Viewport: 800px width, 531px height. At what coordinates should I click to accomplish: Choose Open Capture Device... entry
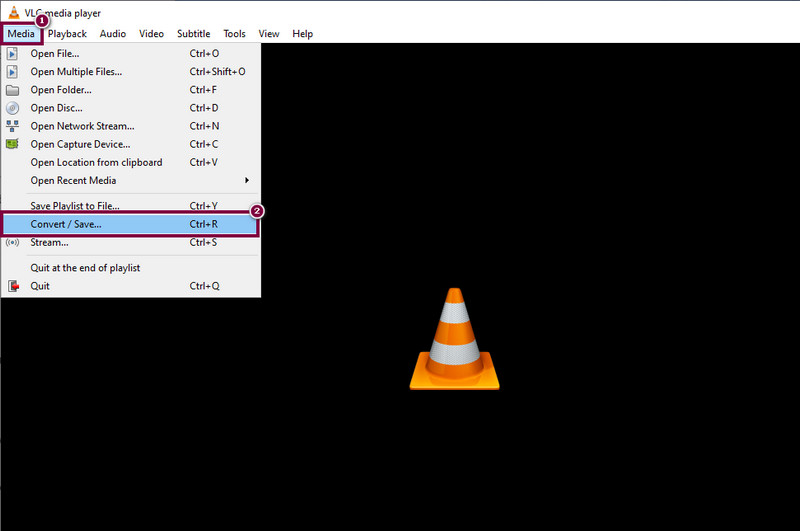(x=131, y=144)
